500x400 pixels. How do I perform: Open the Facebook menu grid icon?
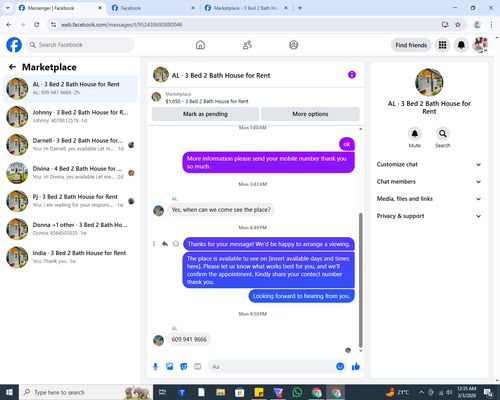pyautogui.click(x=442, y=45)
